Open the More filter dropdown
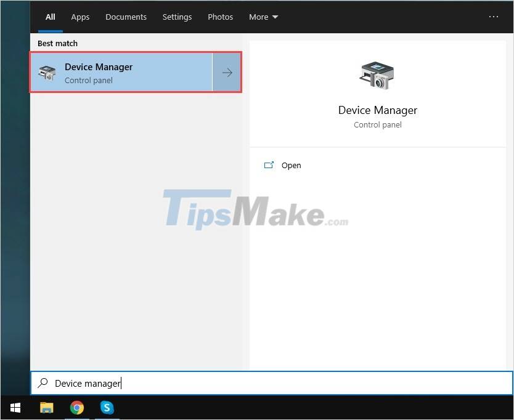 [x=263, y=17]
